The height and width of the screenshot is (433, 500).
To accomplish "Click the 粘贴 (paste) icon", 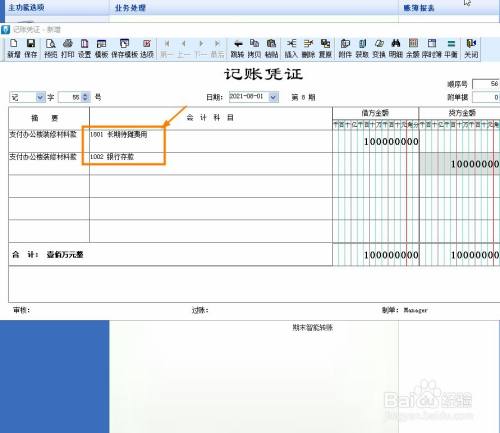I will click(x=272, y=44).
